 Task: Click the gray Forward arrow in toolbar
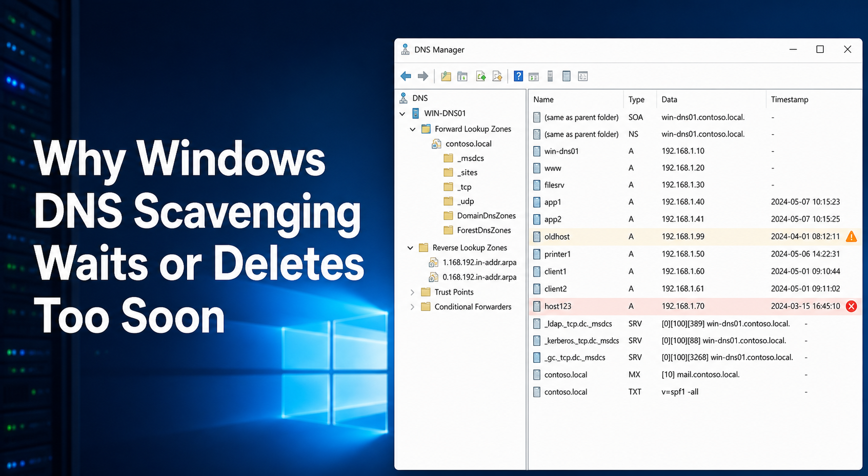(x=423, y=76)
